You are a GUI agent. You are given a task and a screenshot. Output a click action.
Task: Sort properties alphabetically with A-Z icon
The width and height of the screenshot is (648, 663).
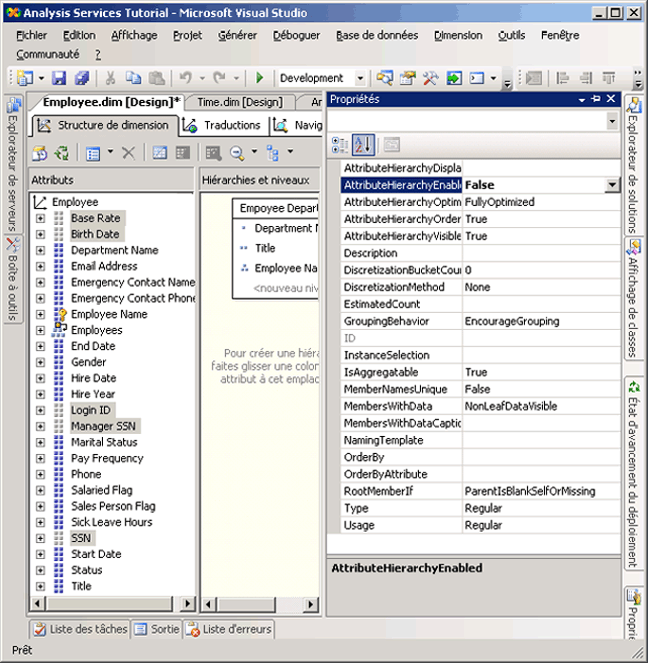click(x=363, y=145)
